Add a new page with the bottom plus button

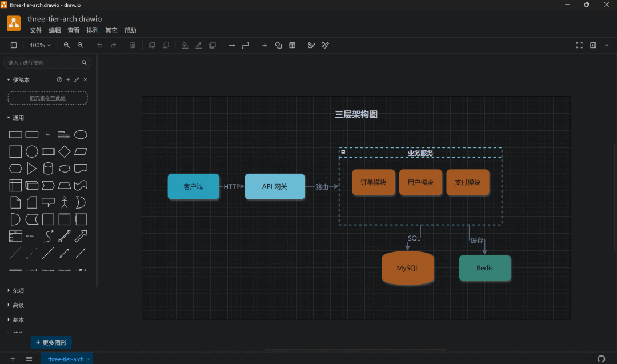click(x=13, y=359)
